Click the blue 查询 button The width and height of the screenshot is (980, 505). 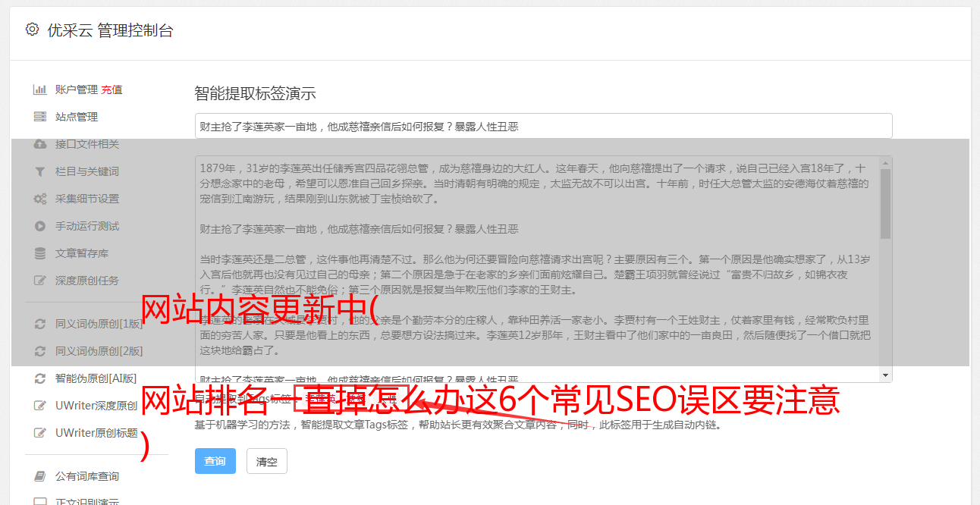pyautogui.click(x=215, y=461)
